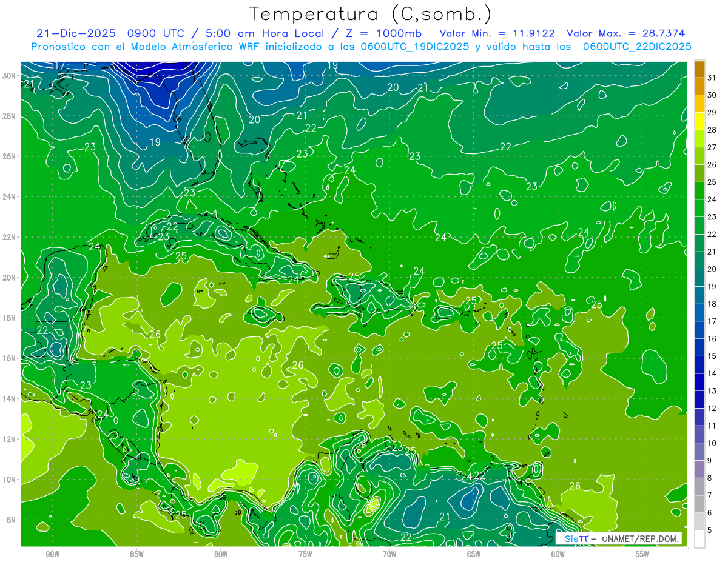Click the "20N" latitude axis label
The image size is (728, 562).
point(10,278)
